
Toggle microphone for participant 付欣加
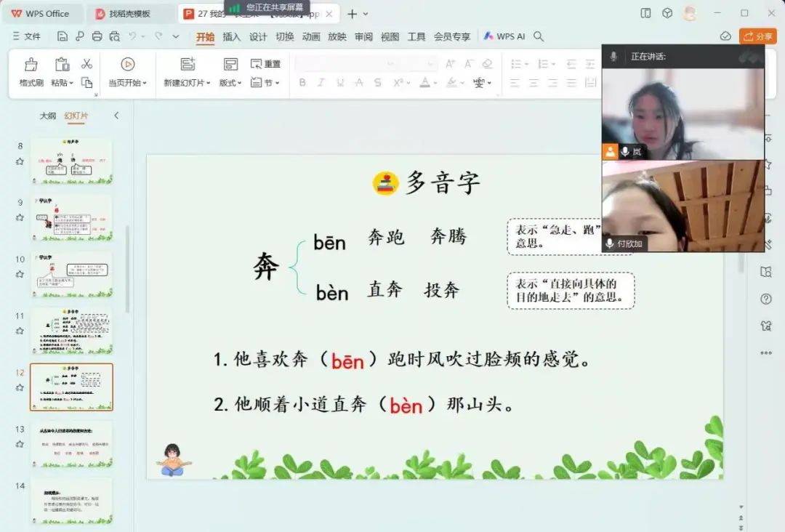click(610, 243)
